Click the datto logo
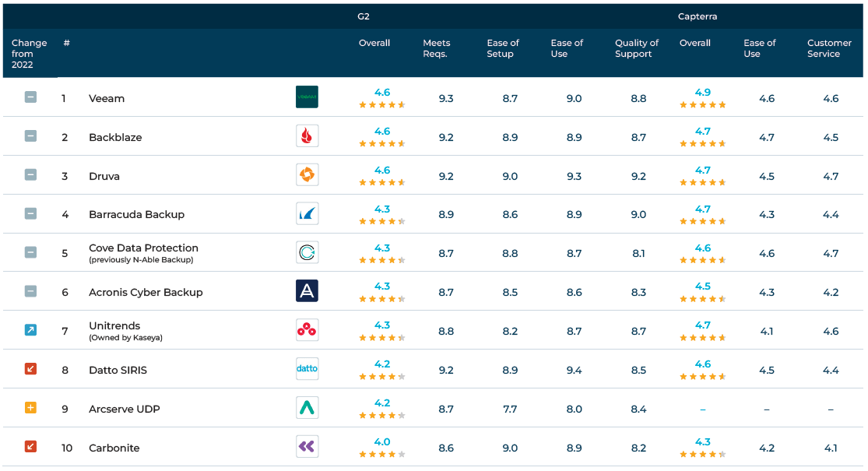 307,368
